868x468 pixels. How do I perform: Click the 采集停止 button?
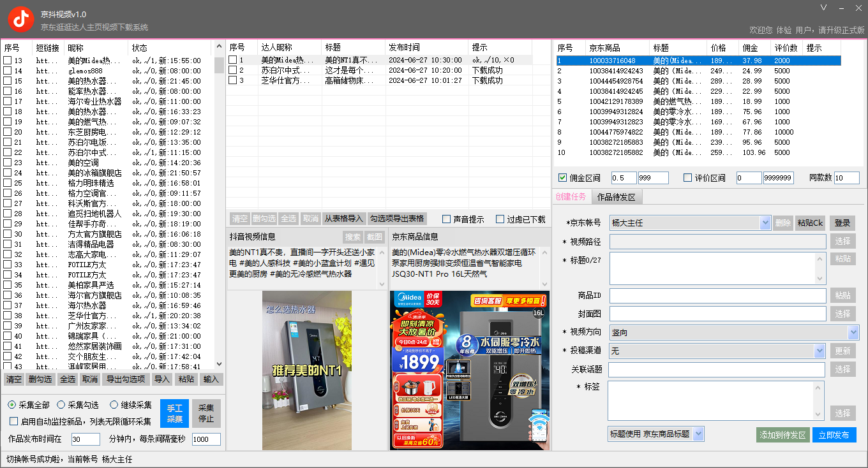206,414
